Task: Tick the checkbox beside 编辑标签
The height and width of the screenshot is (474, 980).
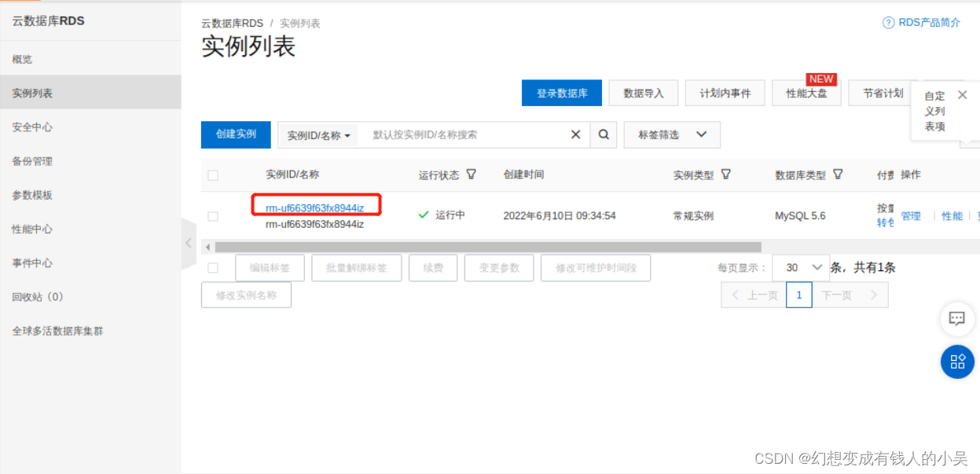Action: tap(213, 267)
